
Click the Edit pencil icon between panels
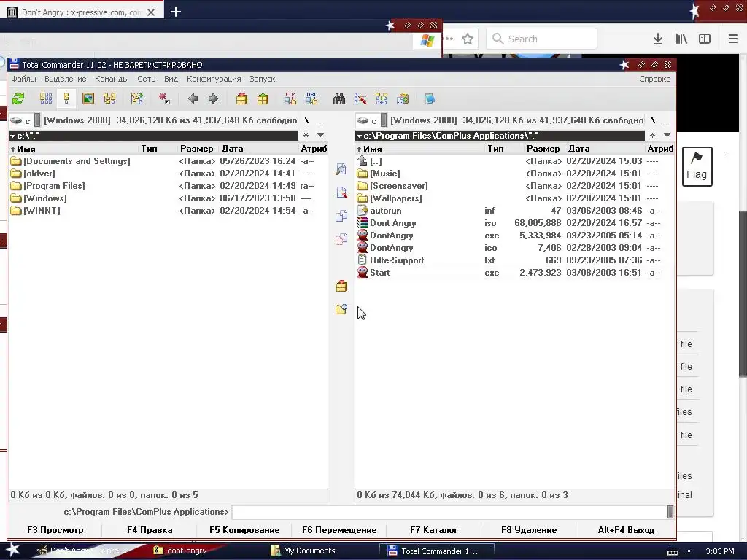pos(341,192)
